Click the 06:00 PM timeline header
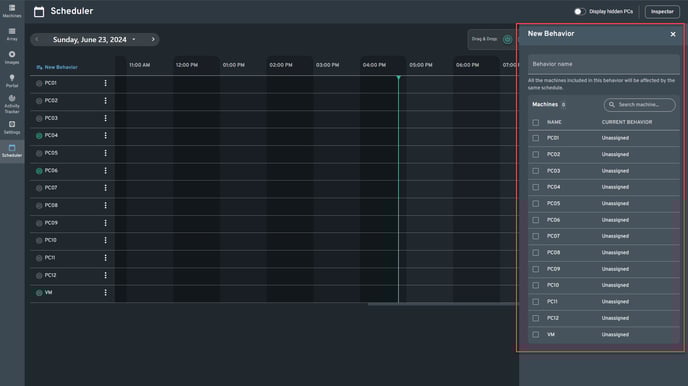688x386 pixels. tap(467, 65)
